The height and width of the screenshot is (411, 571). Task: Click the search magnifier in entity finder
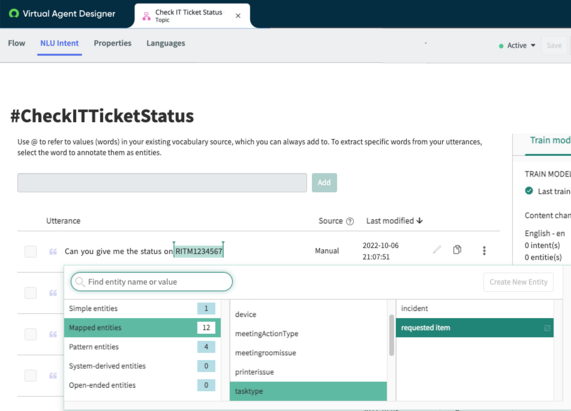coord(80,282)
